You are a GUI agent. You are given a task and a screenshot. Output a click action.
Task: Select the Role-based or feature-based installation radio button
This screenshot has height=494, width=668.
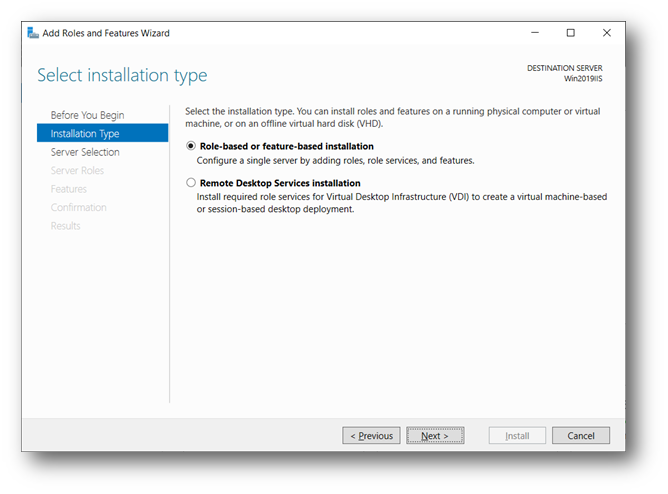pyautogui.click(x=191, y=146)
